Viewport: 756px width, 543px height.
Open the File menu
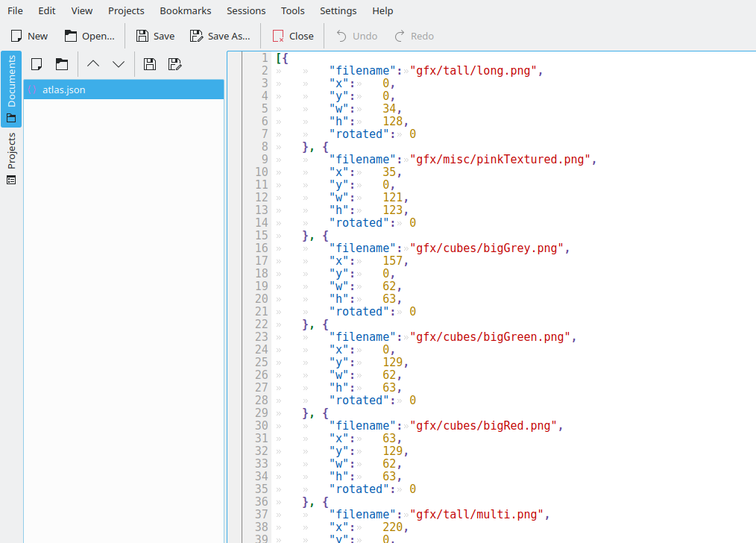point(15,11)
